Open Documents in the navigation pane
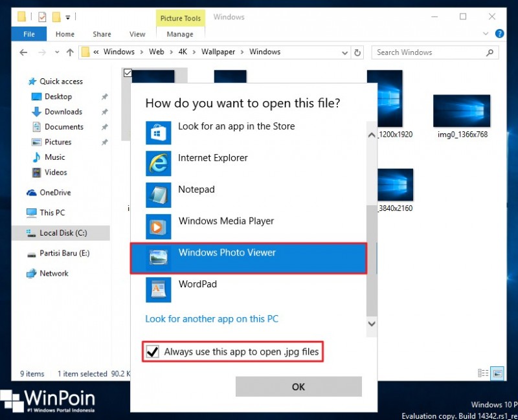The width and height of the screenshot is (518, 420). click(63, 127)
